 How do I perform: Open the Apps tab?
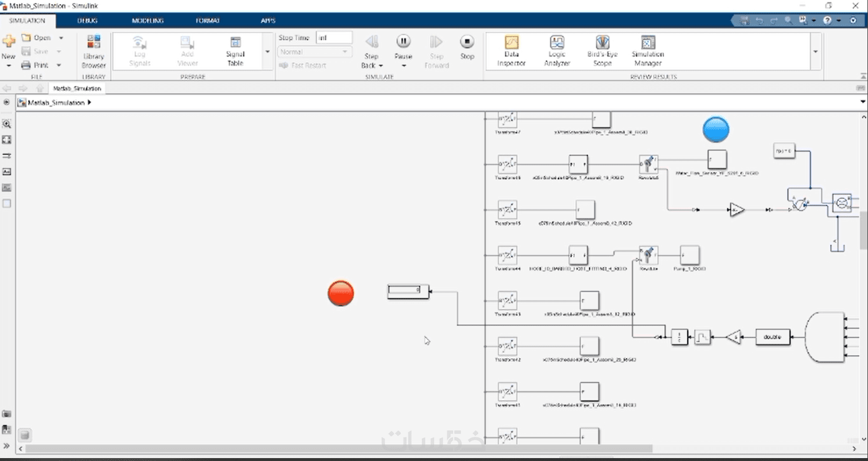pos(268,20)
